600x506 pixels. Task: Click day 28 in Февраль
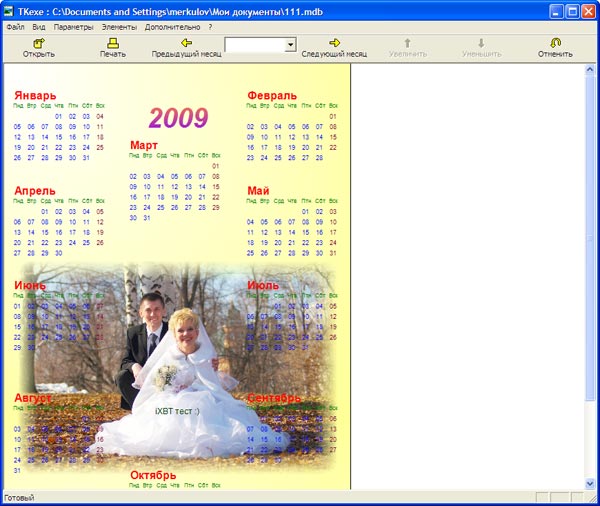319,158
